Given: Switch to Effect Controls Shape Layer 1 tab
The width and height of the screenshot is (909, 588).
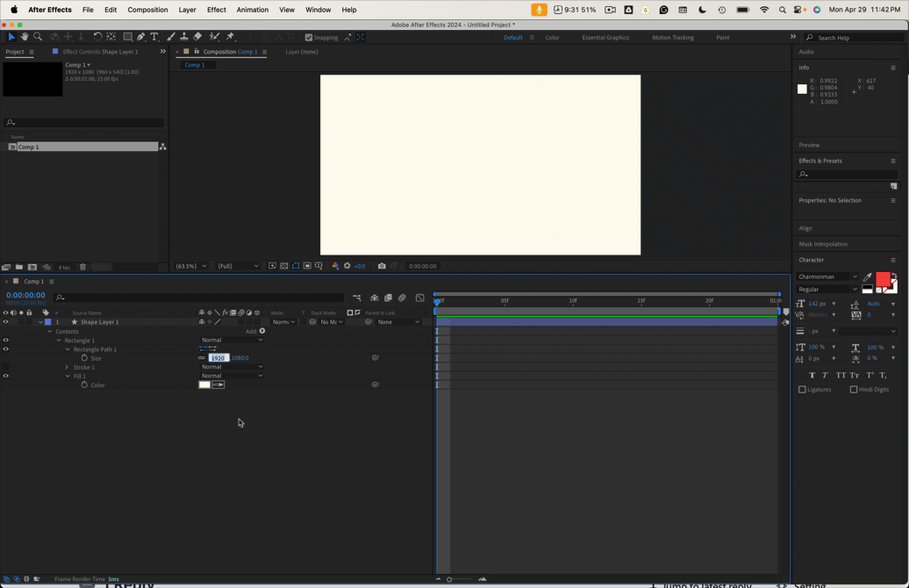Looking at the screenshot, I should (x=100, y=52).
